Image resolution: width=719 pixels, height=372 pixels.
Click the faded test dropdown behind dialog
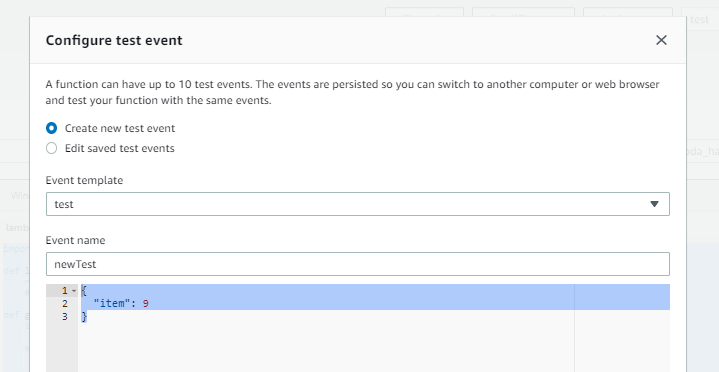[x=700, y=19]
